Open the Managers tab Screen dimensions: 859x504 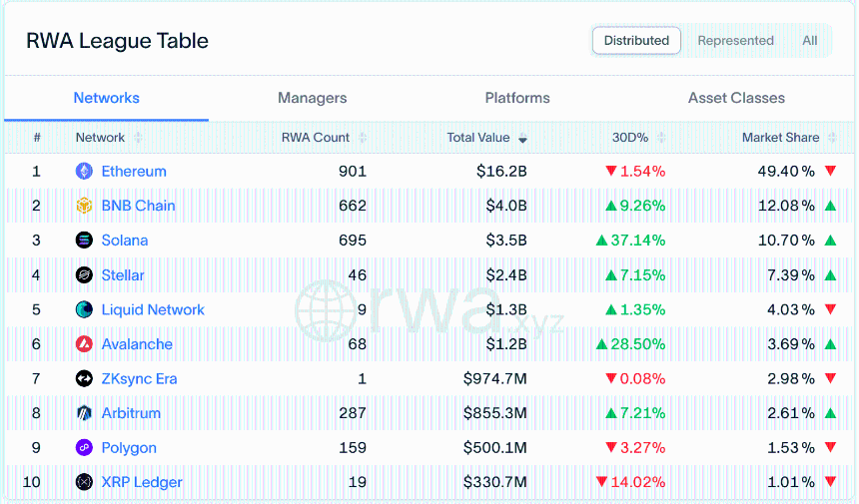313,98
